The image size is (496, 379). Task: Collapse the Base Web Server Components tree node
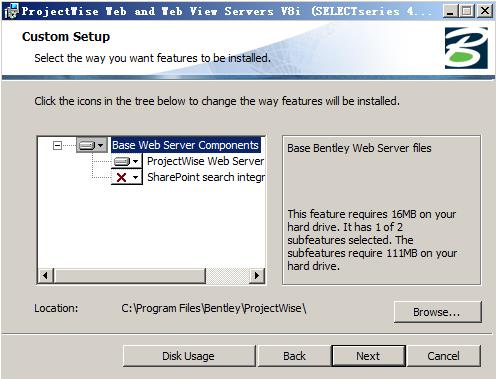[57, 145]
